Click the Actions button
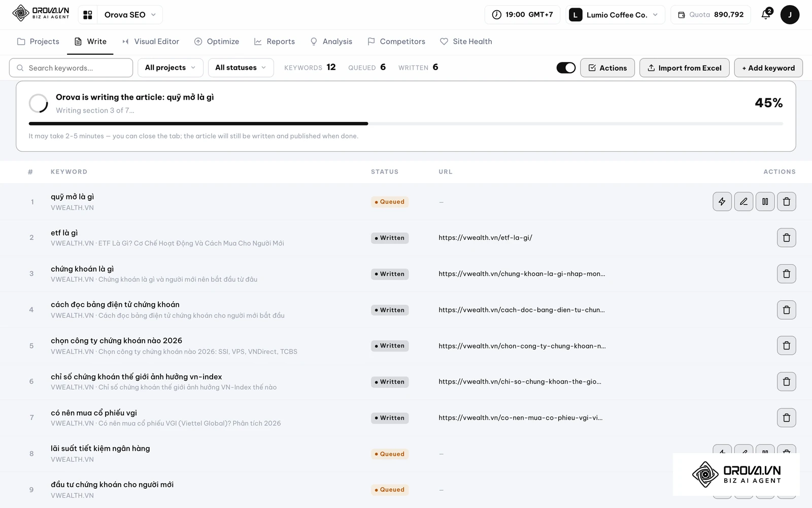 pos(607,68)
